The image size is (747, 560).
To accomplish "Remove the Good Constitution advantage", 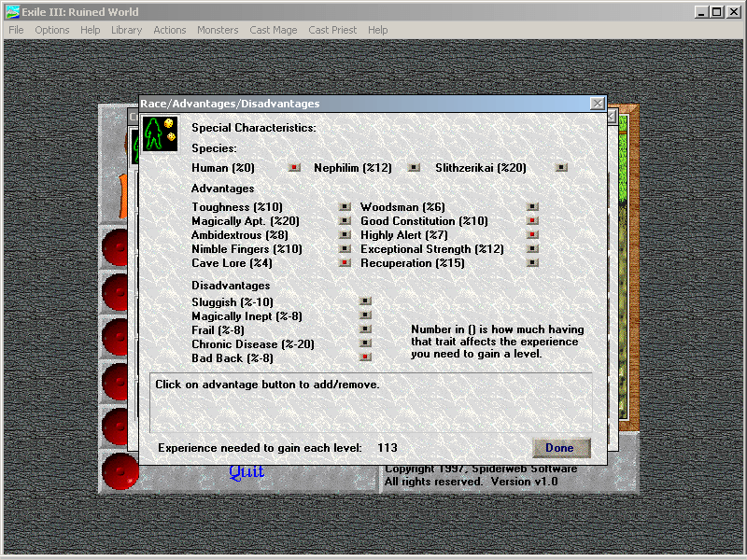I will tap(532, 221).
